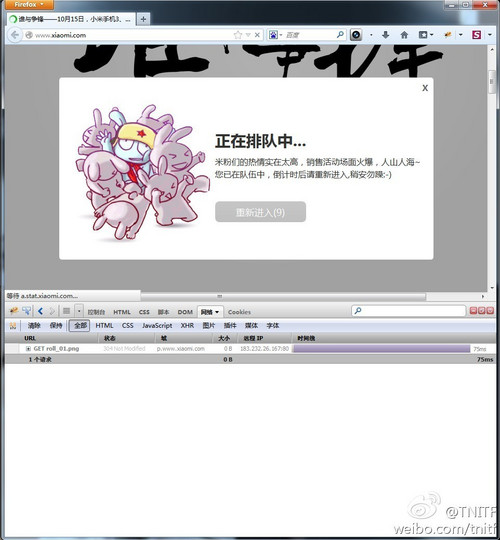The image size is (500, 540).
Task: Open the Downloads arrow icon in Firefox toolbar
Action: [x=385, y=35]
